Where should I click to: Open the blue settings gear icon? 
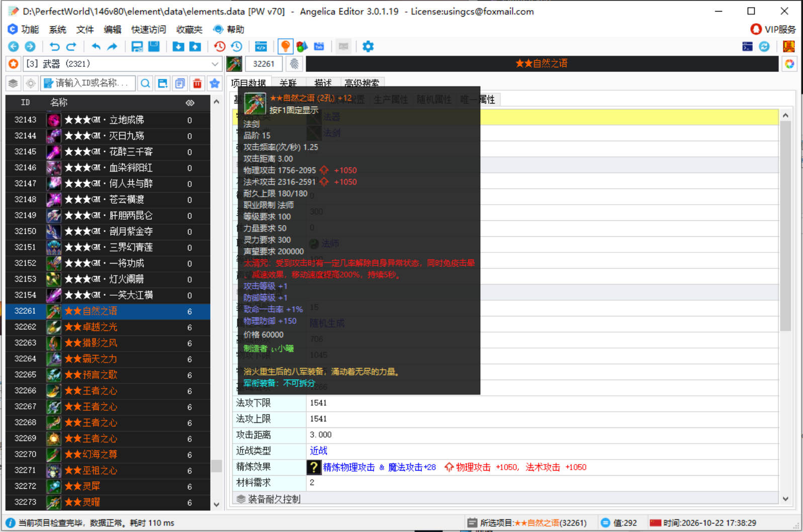coord(368,47)
